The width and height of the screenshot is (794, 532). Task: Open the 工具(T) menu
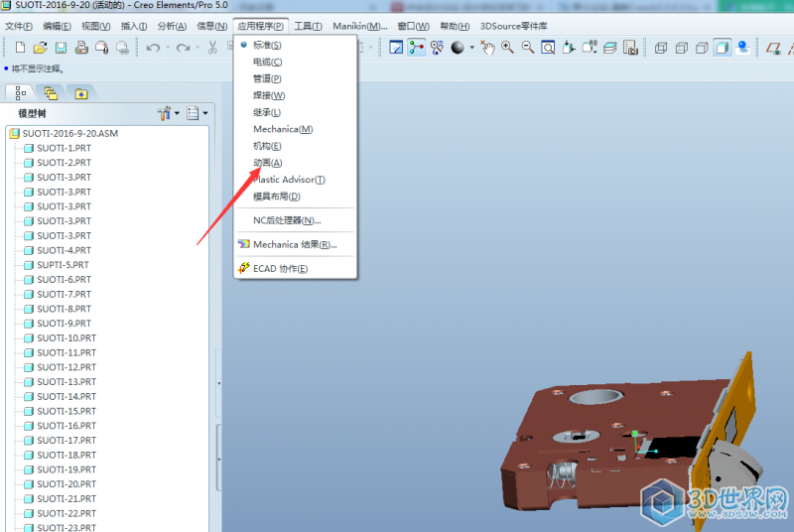click(308, 27)
